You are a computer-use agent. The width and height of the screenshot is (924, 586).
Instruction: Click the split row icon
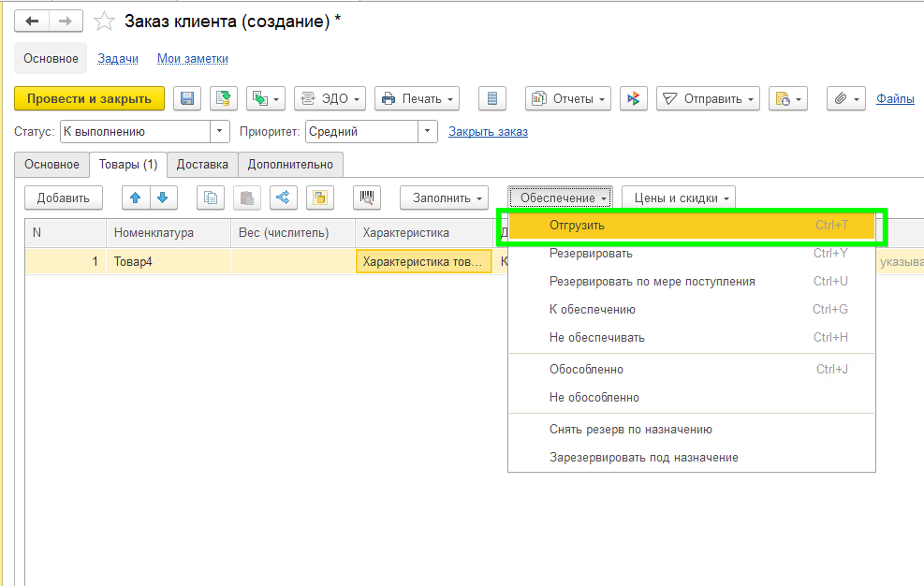tap(284, 198)
